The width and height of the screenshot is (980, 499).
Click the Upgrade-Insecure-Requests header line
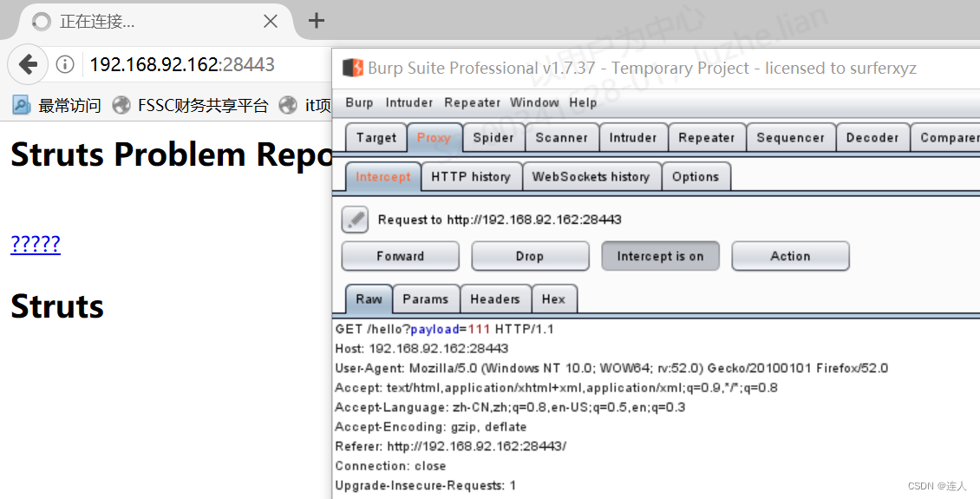pyautogui.click(x=426, y=485)
